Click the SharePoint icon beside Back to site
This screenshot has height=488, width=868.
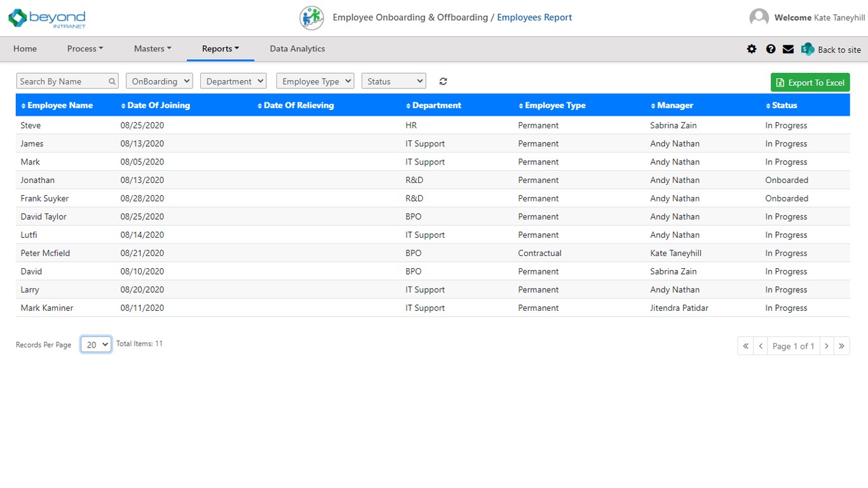(x=808, y=49)
